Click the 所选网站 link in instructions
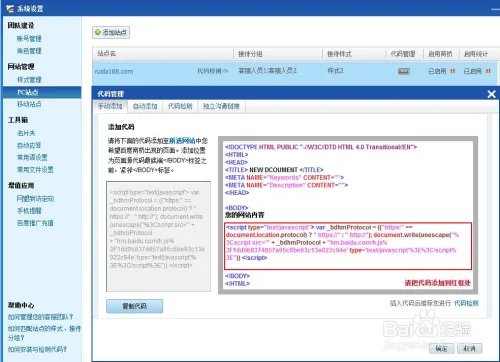Viewport: 500px width, 362px height. (182, 141)
